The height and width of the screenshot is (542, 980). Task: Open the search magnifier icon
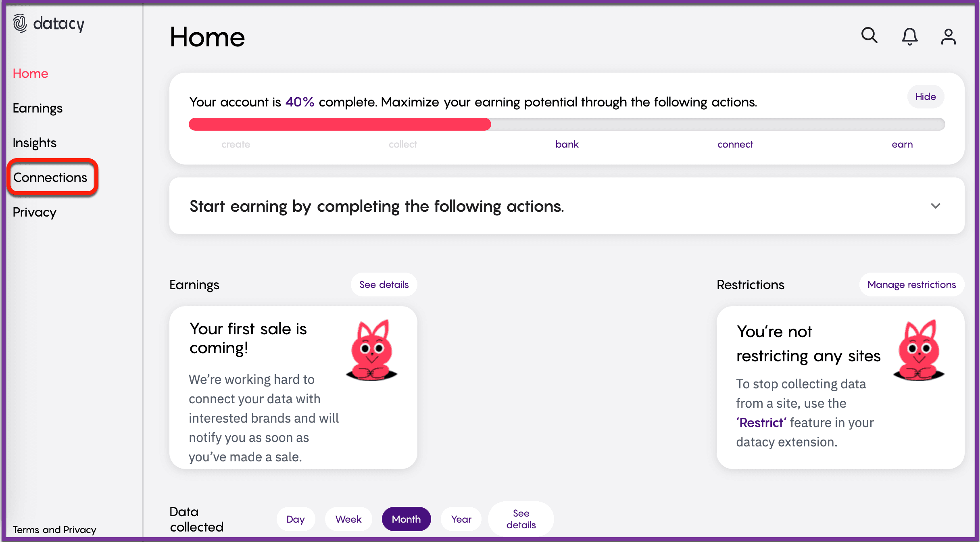[869, 36]
